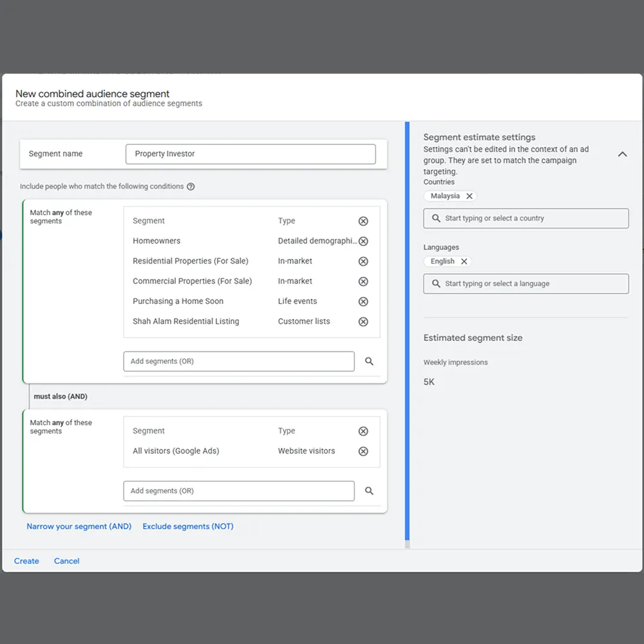Image resolution: width=644 pixels, height=644 pixels.
Task: Click search icon beside first Add segments field
Action: [369, 361]
